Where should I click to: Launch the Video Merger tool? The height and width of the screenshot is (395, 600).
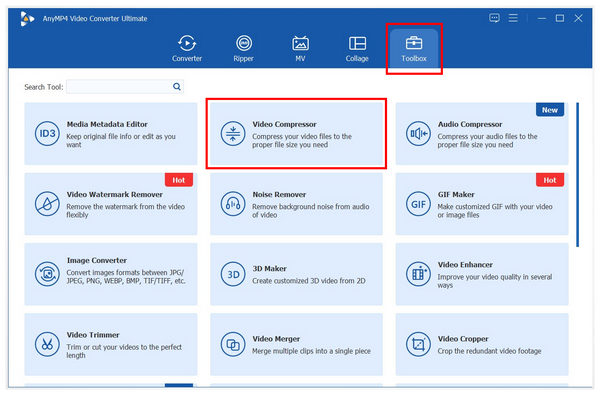296,344
